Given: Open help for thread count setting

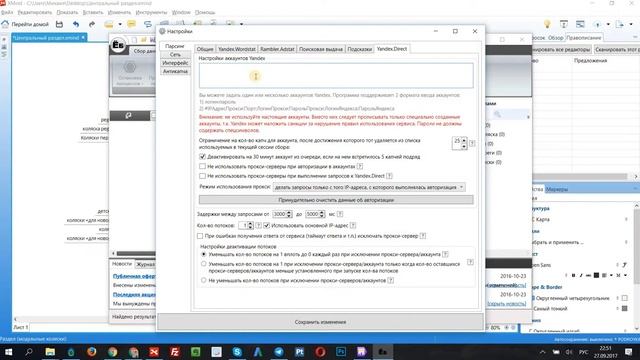Looking at the screenshot, I should [x=258, y=225].
